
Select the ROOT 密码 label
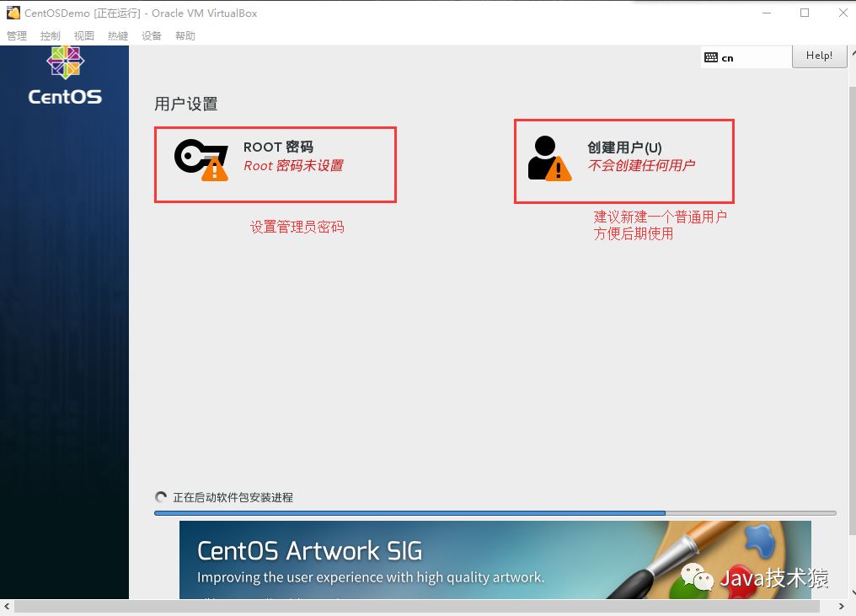[278, 147]
